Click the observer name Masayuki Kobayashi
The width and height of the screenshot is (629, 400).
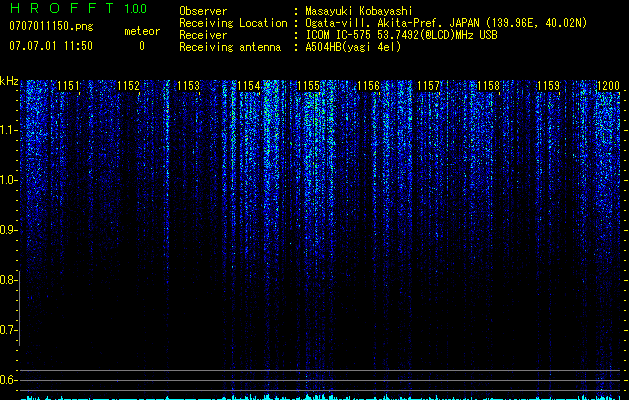click(359, 11)
